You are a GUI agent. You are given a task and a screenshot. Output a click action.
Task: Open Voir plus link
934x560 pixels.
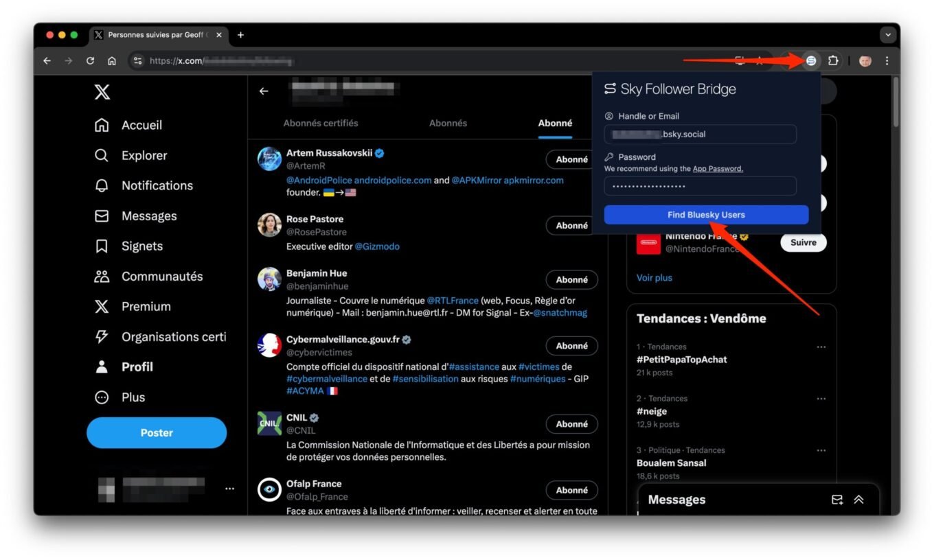[654, 278]
